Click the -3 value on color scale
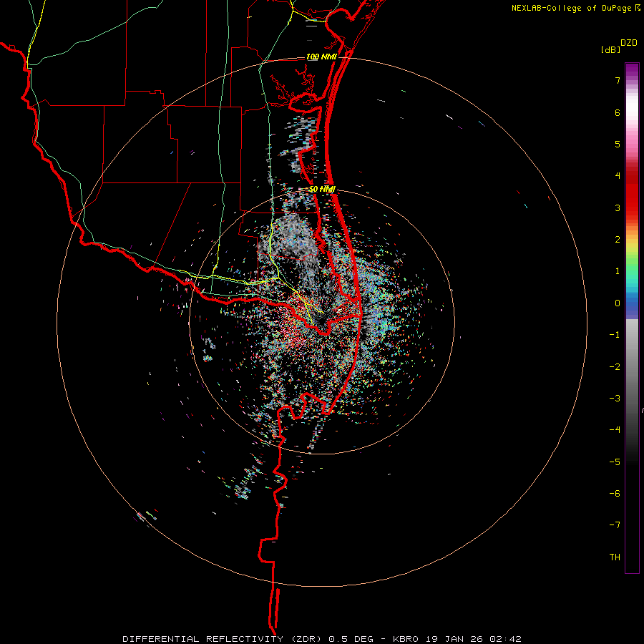Viewport: 644px width, 644px height. pyautogui.click(x=615, y=398)
